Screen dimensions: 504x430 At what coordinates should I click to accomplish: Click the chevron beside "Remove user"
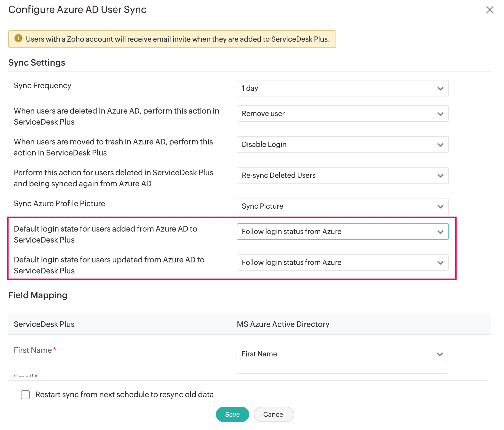(440, 114)
